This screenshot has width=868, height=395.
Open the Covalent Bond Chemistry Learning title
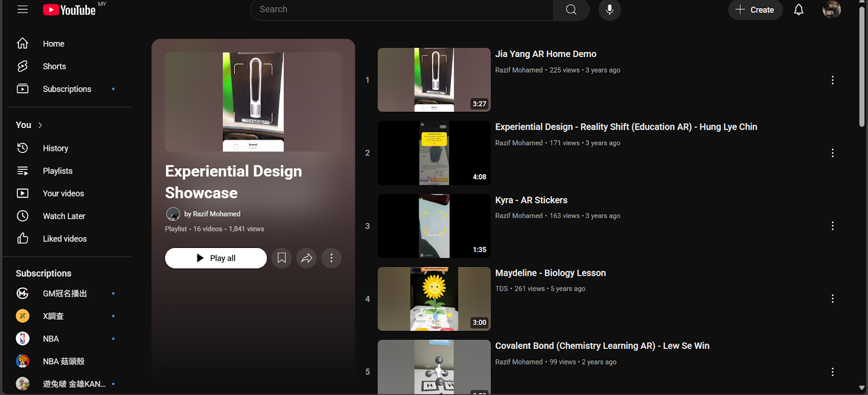click(602, 346)
